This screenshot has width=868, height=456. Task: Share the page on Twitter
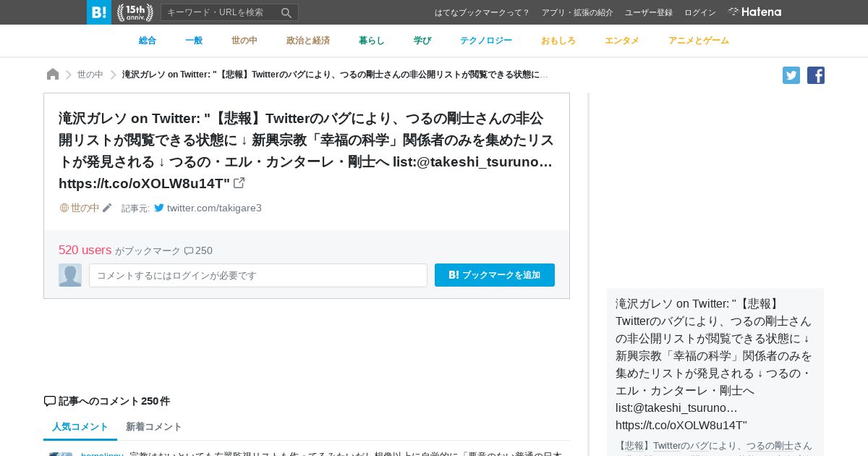coord(791,75)
